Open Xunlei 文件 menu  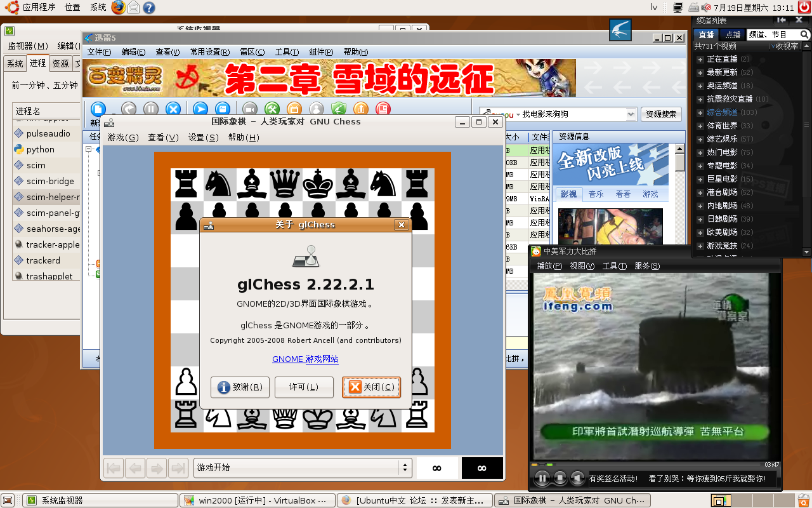point(99,52)
